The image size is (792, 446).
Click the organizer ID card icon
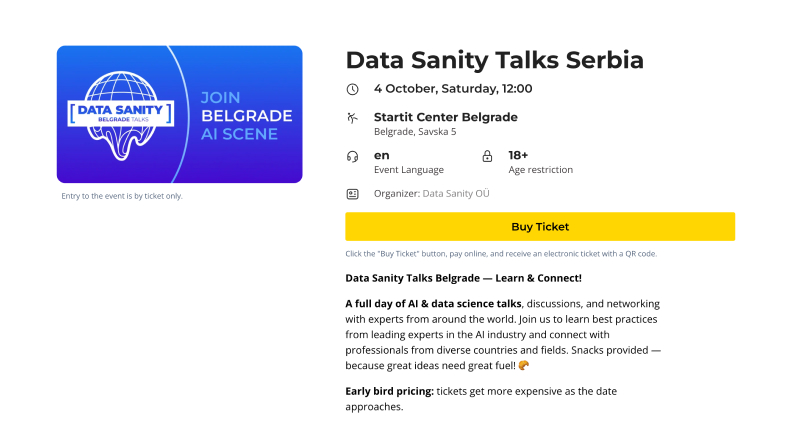tap(353, 194)
